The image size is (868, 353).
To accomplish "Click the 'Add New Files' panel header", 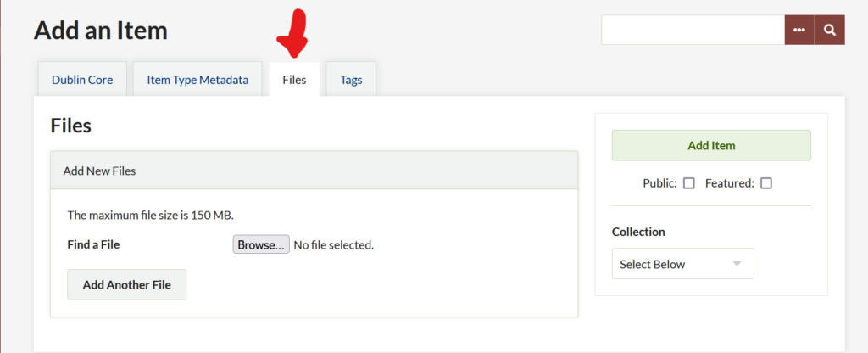I will 314,171.
